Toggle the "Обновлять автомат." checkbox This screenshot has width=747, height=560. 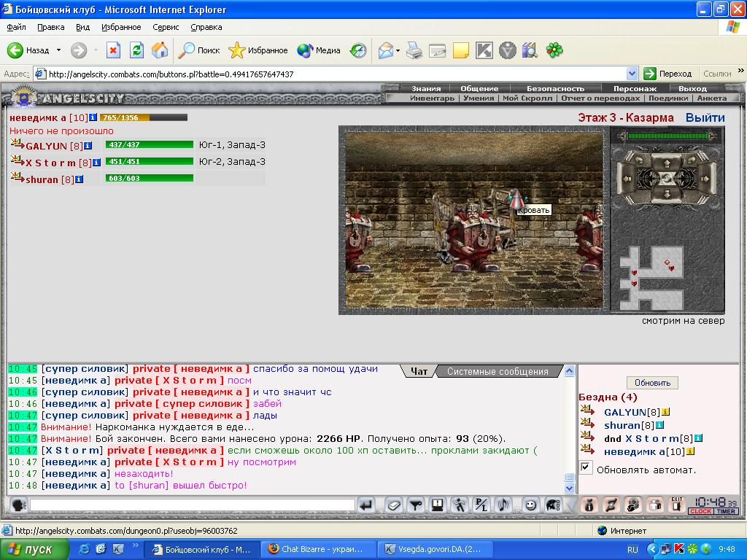tap(586, 467)
